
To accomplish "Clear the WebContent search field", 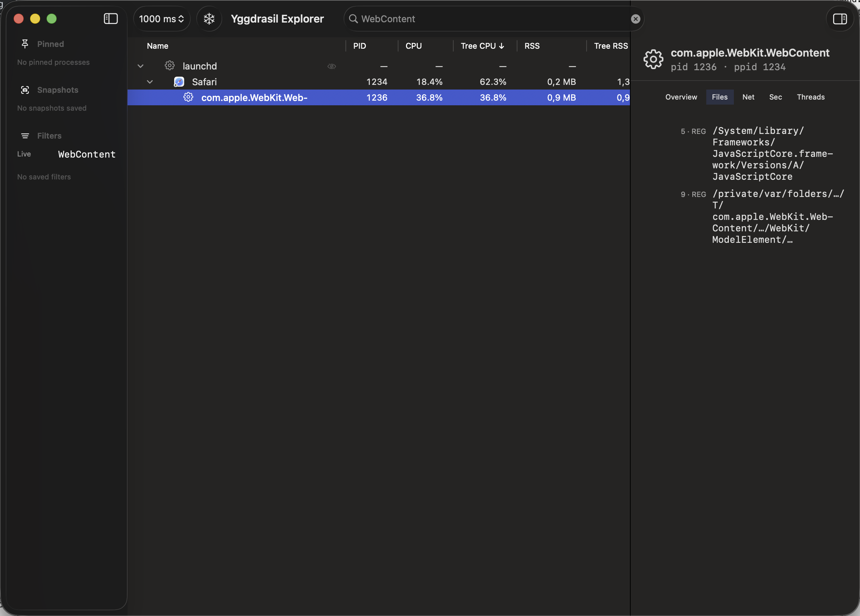I will pyautogui.click(x=636, y=19).
